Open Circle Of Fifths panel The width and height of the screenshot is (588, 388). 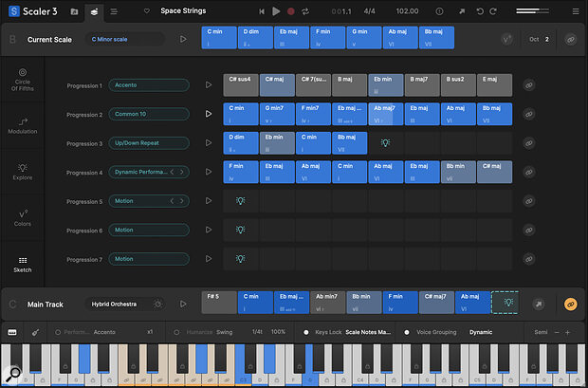[x=23, y=80]
